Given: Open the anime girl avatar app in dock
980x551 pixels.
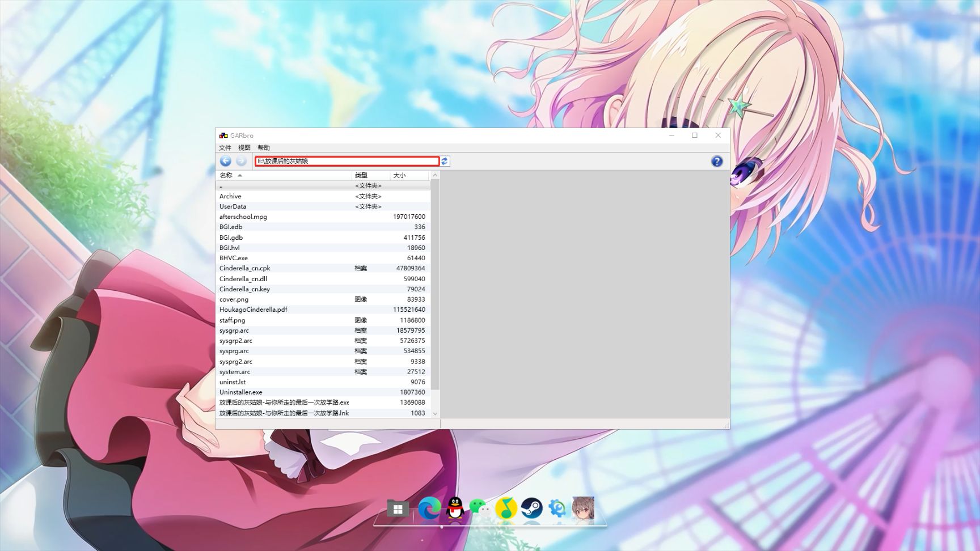Looking at the screenshot, I should [583, 508].
